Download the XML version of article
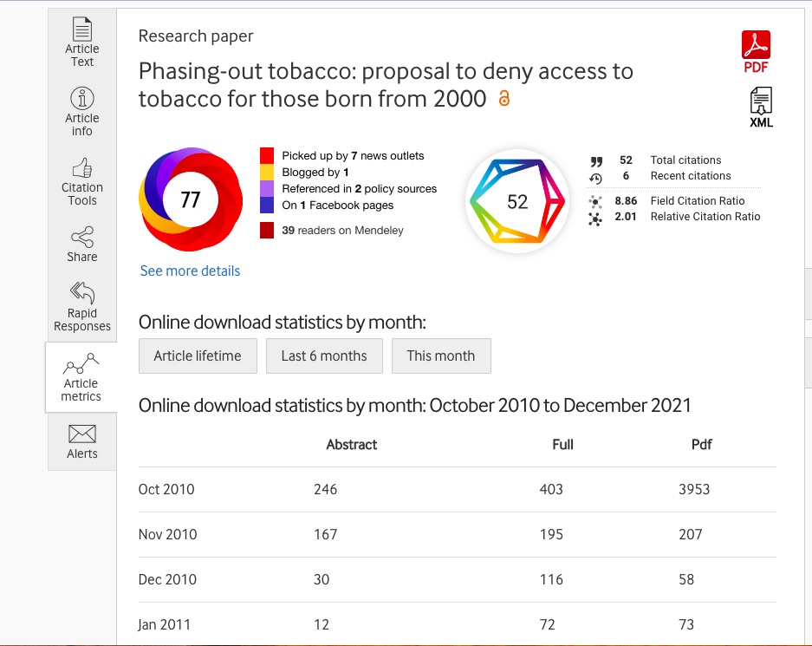This screenshot has width=812, height=646. pyautogui.click(x=761, y=108)
